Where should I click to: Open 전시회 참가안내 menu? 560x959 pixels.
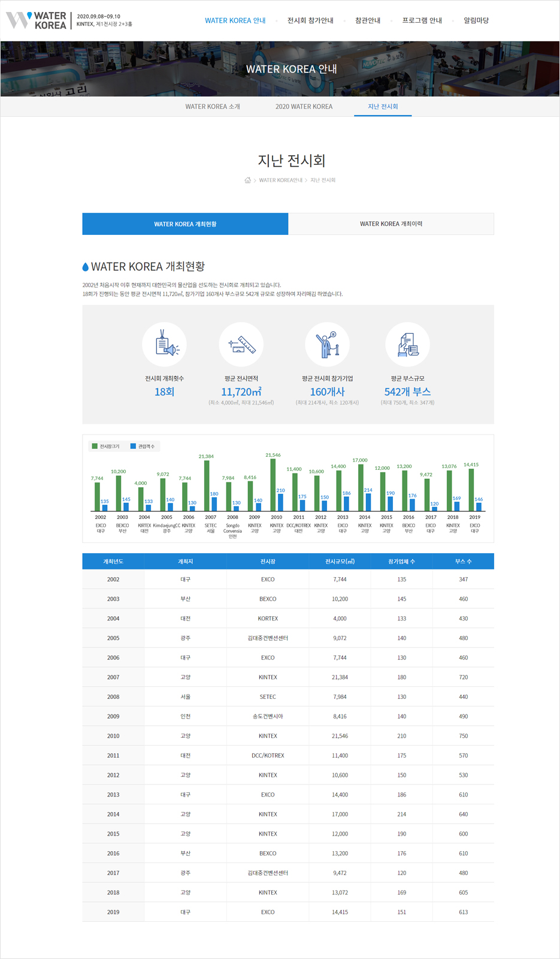[310, 20]
